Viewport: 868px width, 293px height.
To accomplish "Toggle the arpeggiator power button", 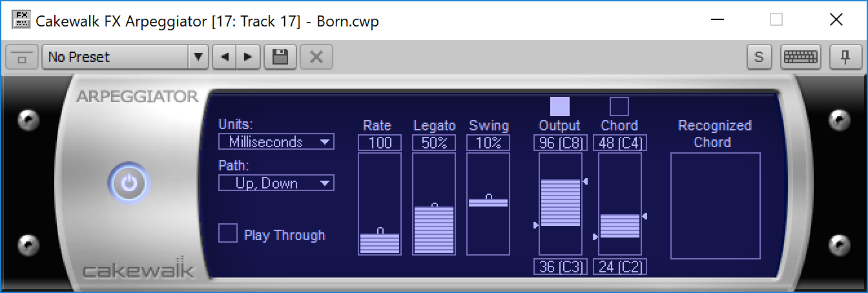I will pyautogui.click(x=129, y=183).
